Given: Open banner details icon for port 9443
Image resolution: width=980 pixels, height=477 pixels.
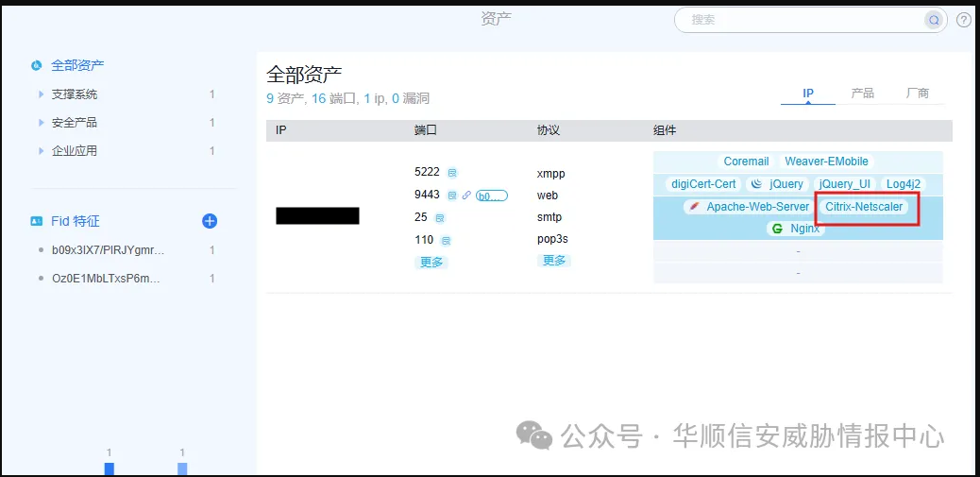Looking at the screenshot, I should [x=452, y=196].
